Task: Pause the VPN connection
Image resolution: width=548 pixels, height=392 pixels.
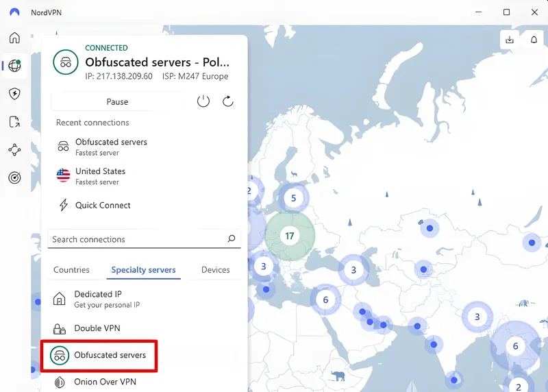Action: pos(117,101)
